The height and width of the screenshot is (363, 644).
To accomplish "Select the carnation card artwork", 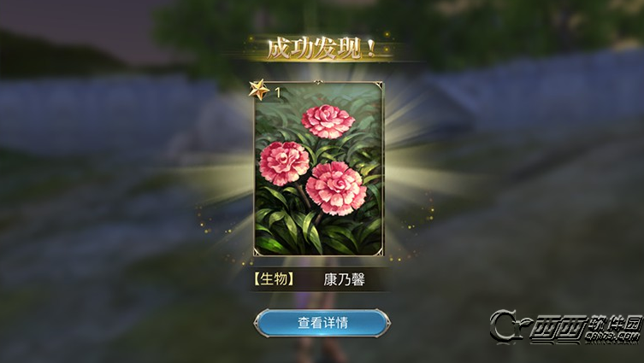I will [319, 168].
